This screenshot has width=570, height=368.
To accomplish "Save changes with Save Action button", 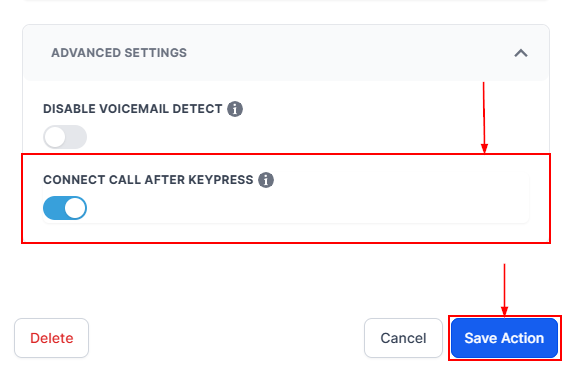I will [504, 338].
